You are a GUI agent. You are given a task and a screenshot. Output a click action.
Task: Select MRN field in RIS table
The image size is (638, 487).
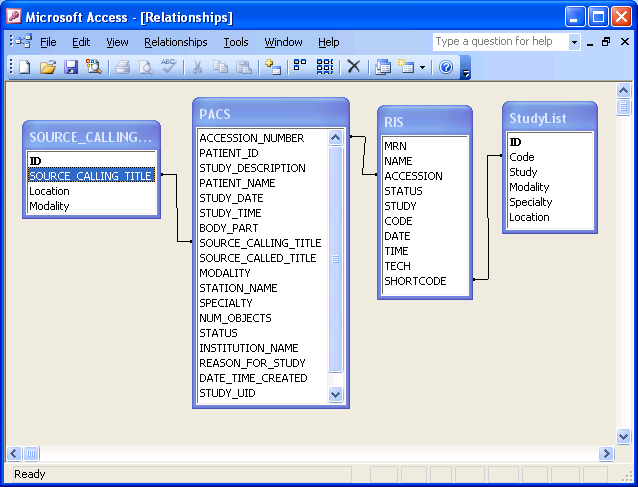point(395,146)
